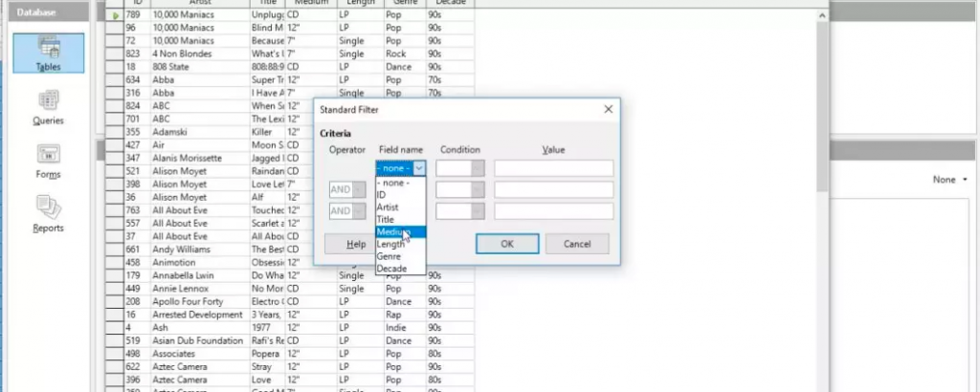The image size is (980, 392).
Task: Click the 'Asian Dub Foundation' cell
Action: click(200, 340)
